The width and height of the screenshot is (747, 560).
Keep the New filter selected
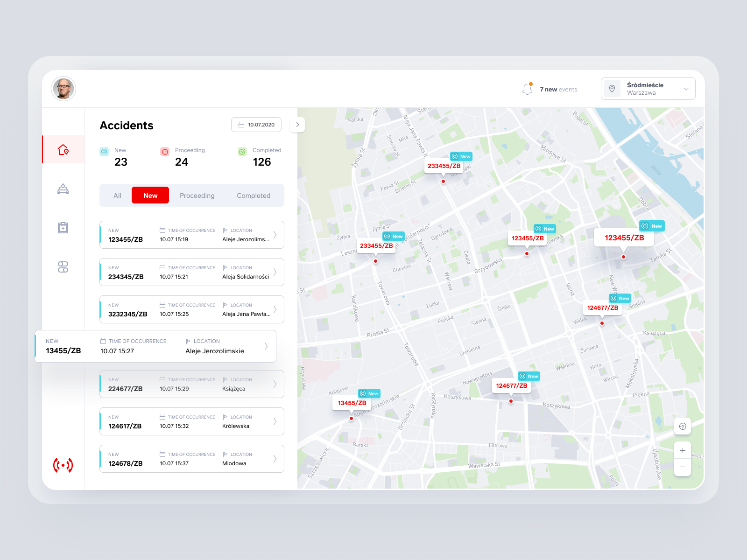tap(150, 195)
